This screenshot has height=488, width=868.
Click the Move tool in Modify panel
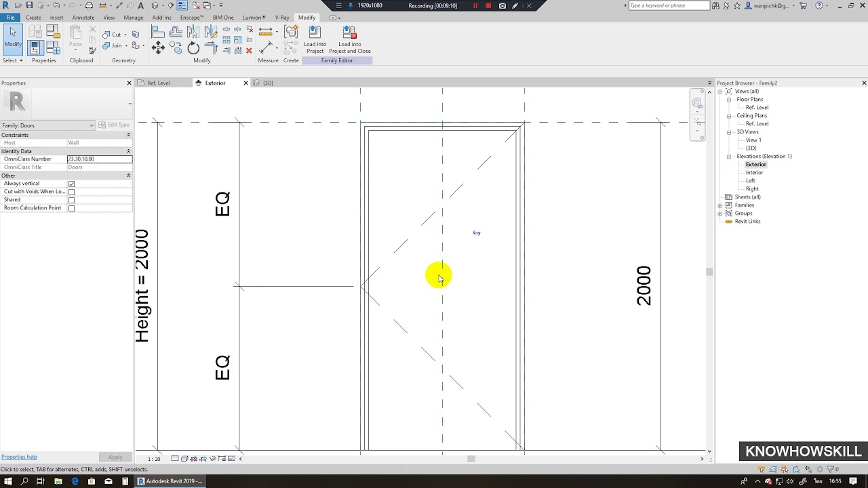tap(158, 47)
